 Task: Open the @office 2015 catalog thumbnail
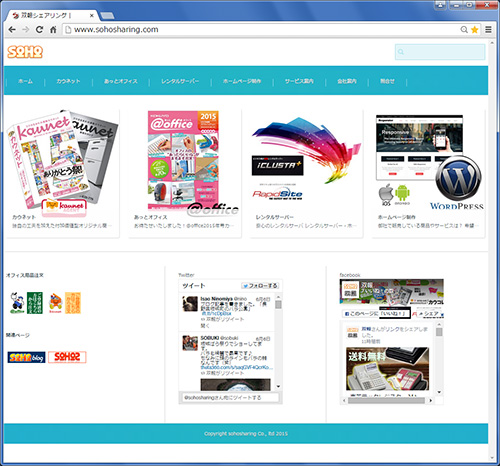pyautogui.click(x=183, y=160)
